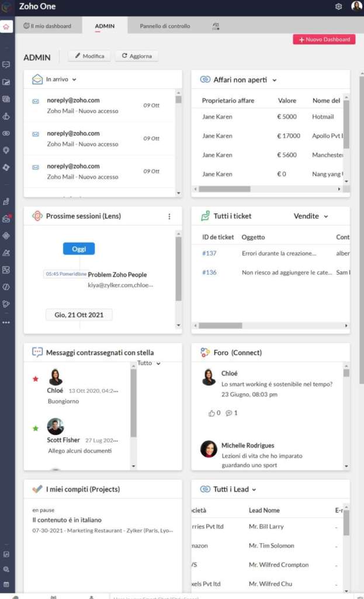Click the Aggiorna button
Viewport: 364px width, 599px height.
(137, 56)
